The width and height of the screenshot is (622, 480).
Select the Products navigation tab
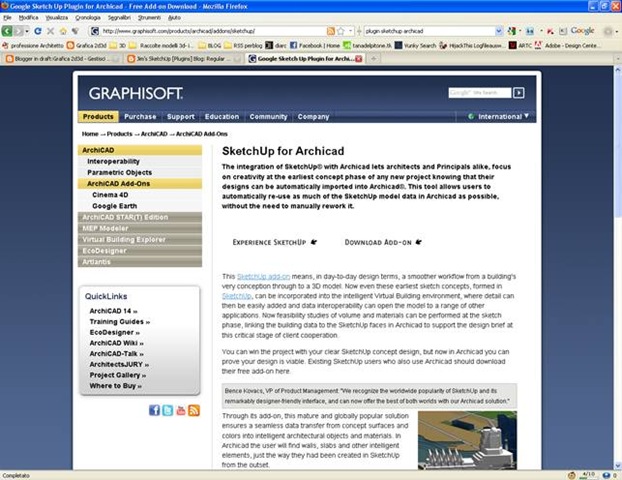(x=98, y=117)
